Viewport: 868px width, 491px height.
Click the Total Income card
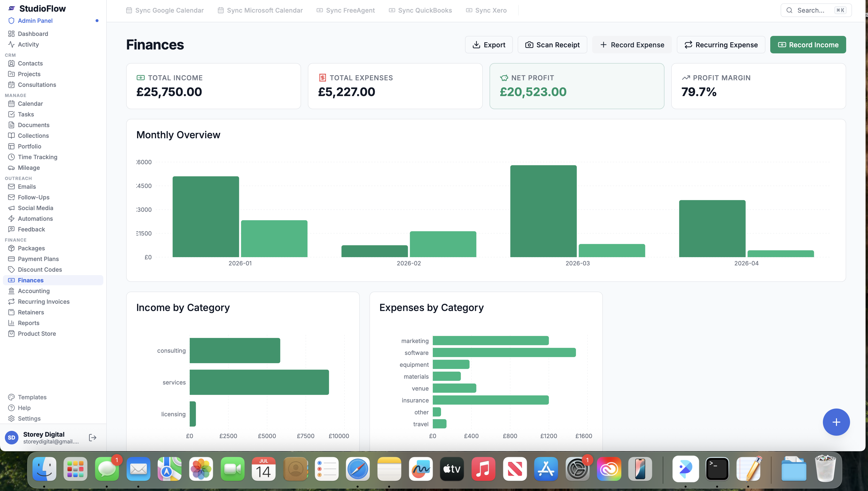(x=213, y=86)
